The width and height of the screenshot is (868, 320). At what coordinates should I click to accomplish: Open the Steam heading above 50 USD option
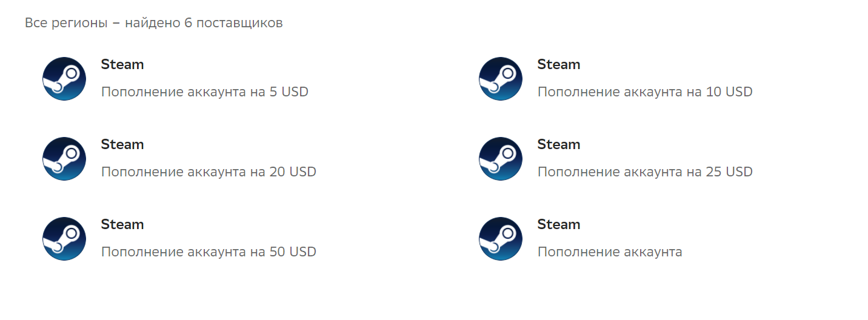click(122, 224)
